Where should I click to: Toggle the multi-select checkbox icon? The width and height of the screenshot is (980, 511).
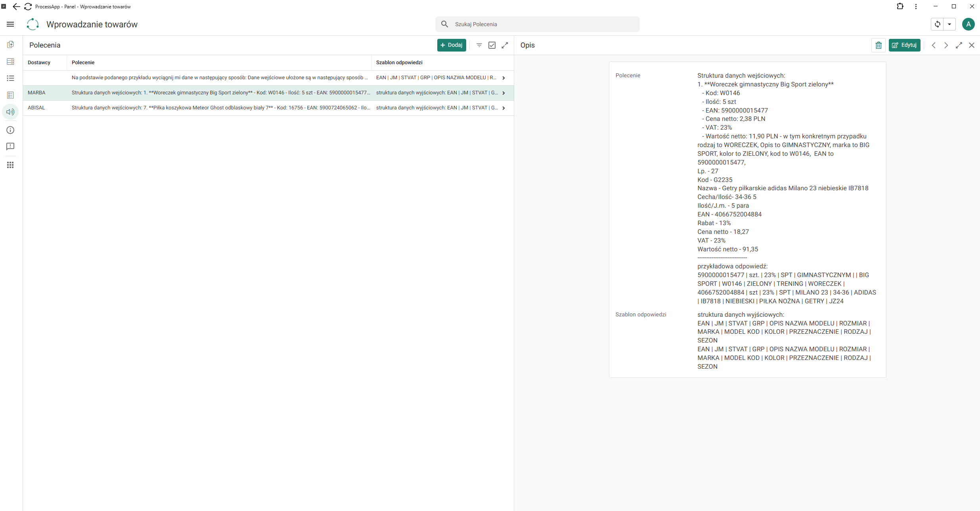(x=492, y=45)
